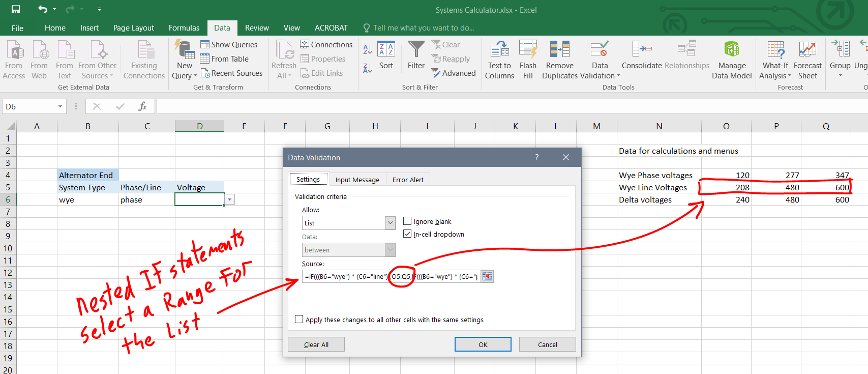Click the Clear All button

pos(316,344)
